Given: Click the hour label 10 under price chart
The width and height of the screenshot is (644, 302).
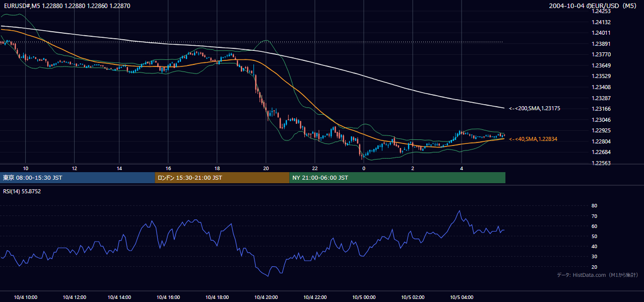Looking at the screenshot, I should pyautogui.click(x=26, y=168).
